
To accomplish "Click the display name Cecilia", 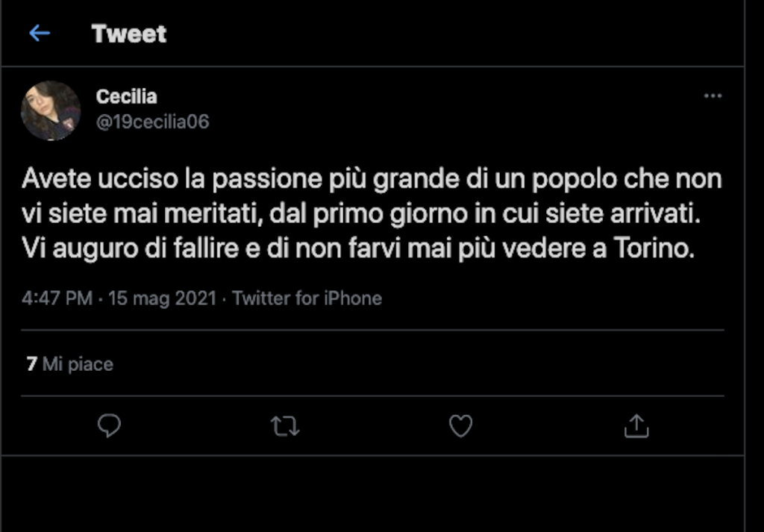I will pos(126,97).
